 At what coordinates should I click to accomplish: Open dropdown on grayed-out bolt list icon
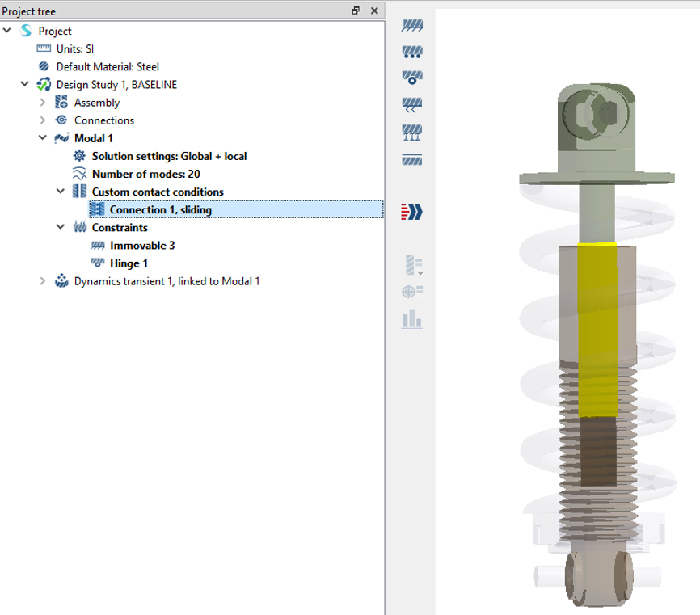pyautogui.click(x=420, y=266)
